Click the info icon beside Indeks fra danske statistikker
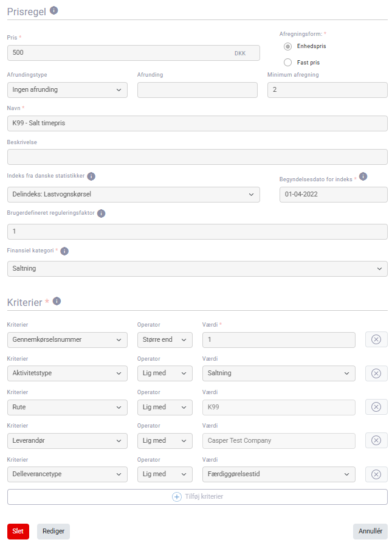 pyautogui.click(x=91, y=176)
